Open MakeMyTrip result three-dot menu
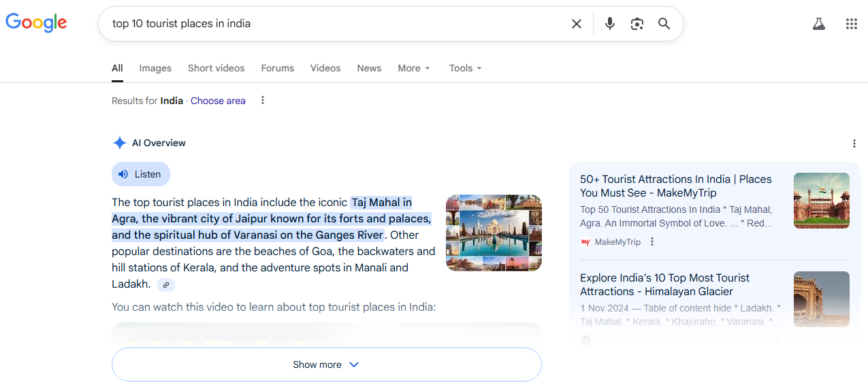This screenshot has height=389, width=868. (652, 242)
